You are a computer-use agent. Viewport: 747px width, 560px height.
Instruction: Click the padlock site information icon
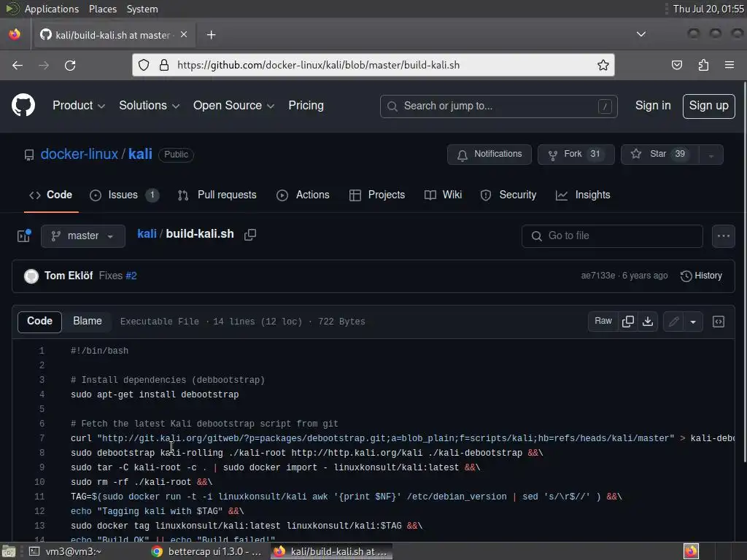pyautogui.click(x=164, y=65)
